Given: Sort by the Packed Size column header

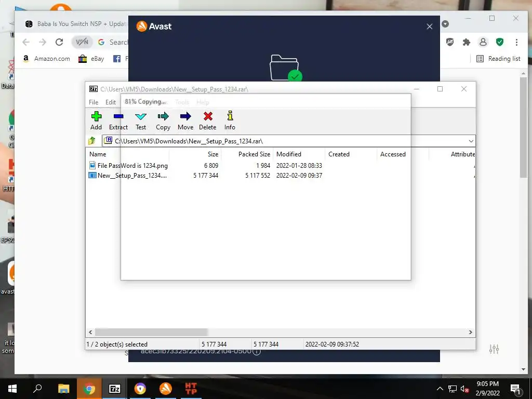Looking at the screenshot, I should tap(254, 154).
